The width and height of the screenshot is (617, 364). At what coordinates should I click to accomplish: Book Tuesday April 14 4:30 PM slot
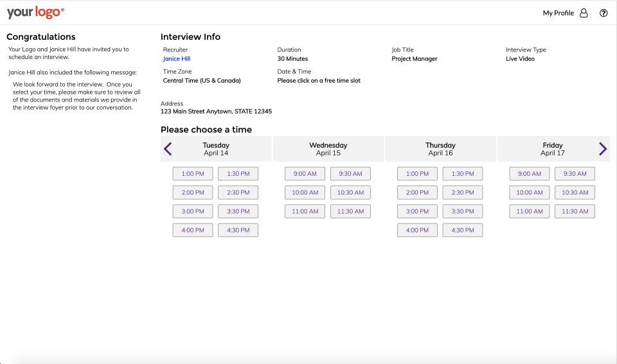(238, 230)
